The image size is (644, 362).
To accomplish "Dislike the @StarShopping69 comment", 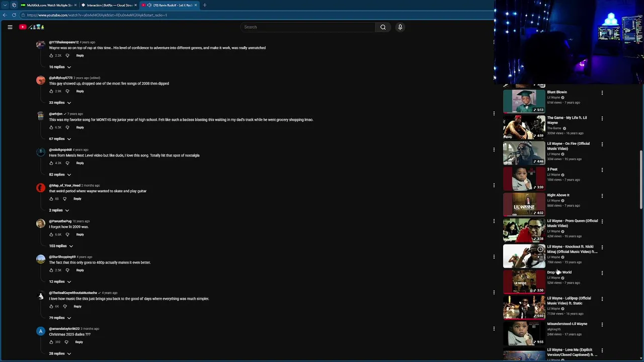I will [x=67, y=270].
